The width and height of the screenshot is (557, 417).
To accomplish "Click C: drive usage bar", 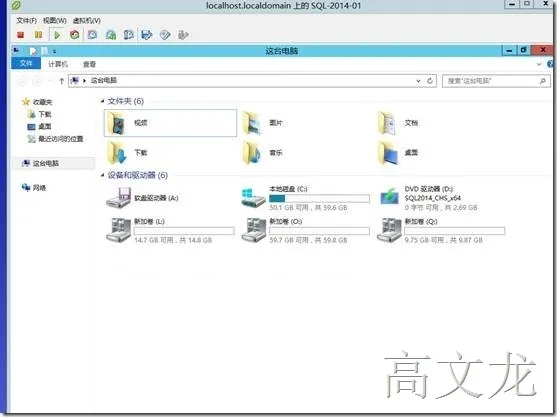I will tap(319, 198).
